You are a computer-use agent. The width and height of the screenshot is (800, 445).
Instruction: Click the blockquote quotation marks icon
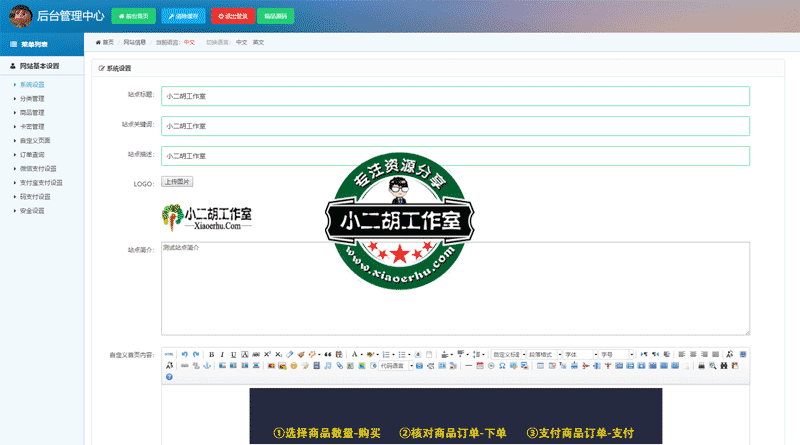[x=328, y=354]
